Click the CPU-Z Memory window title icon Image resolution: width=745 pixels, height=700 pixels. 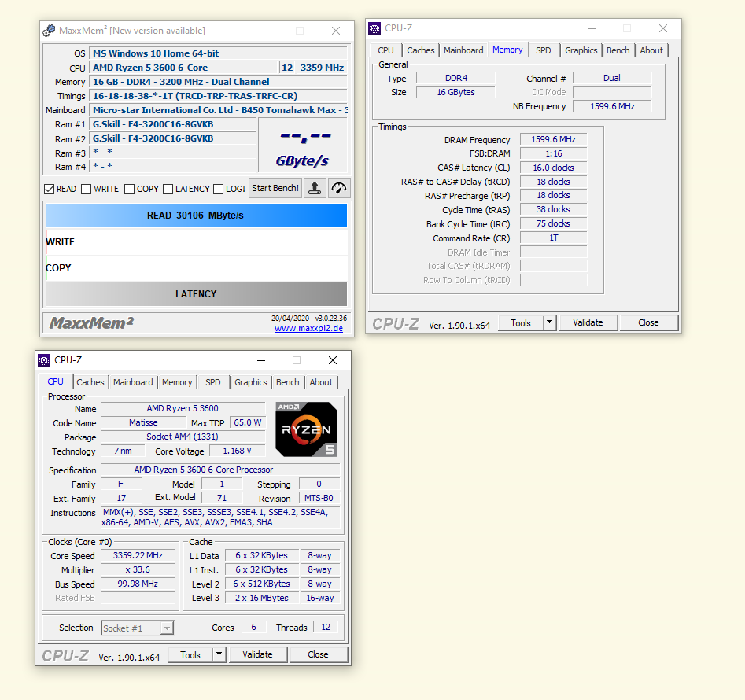point(374,28)
